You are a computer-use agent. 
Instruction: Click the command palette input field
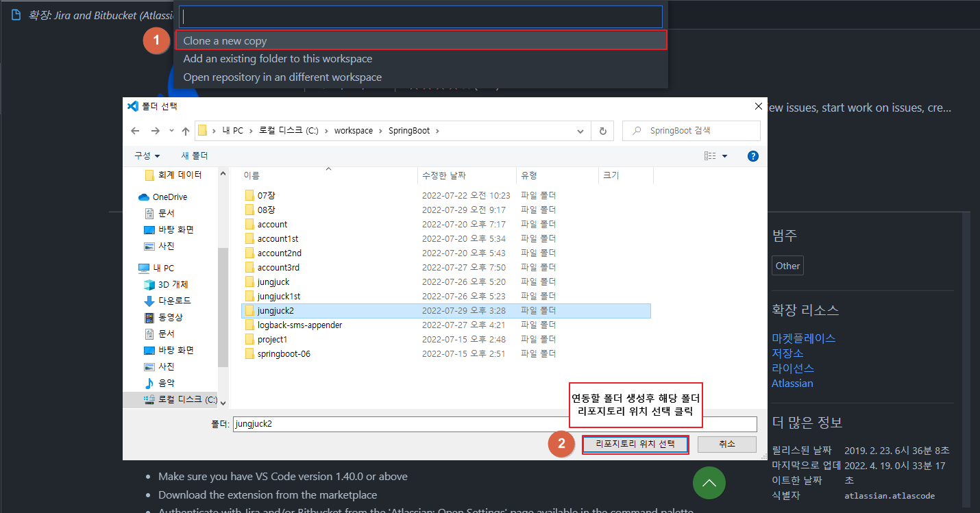pyautogui.click(x=421, y=17)
